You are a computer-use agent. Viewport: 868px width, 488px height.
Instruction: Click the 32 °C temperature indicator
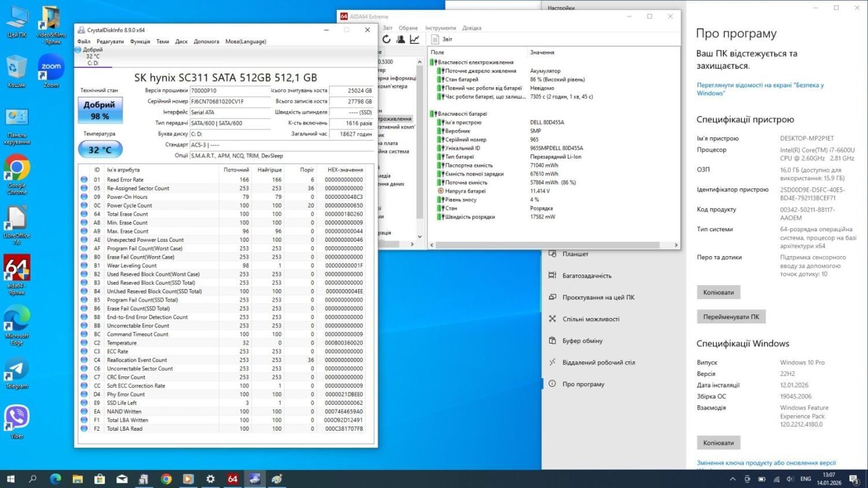tap(100, 150)
